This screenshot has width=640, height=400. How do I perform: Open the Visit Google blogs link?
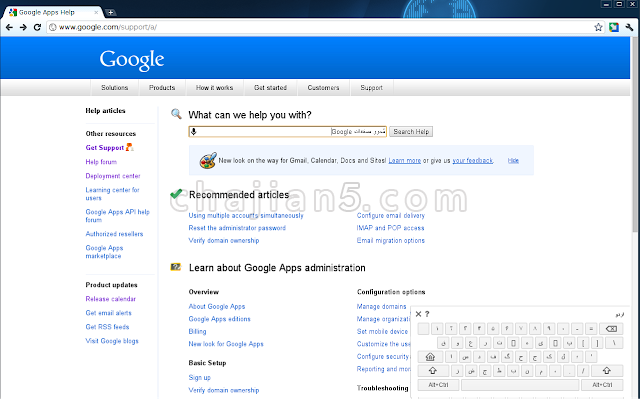click(x=112, y=341)
